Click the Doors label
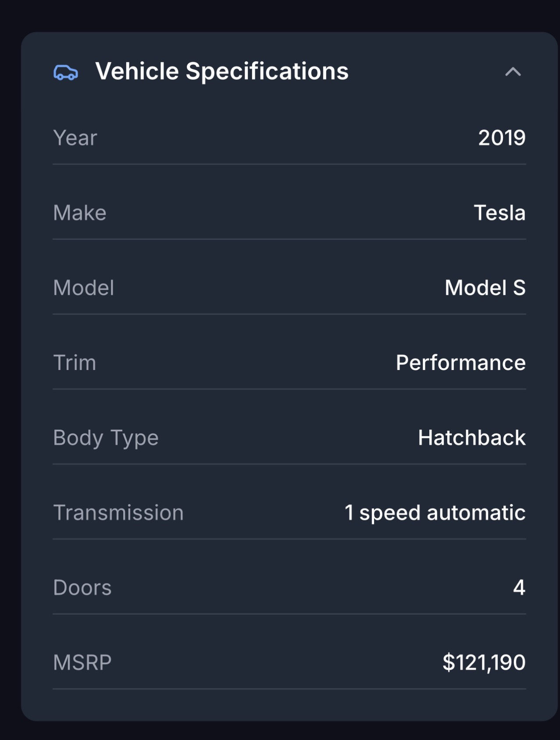560x740 pixels. tap(82, 587)
